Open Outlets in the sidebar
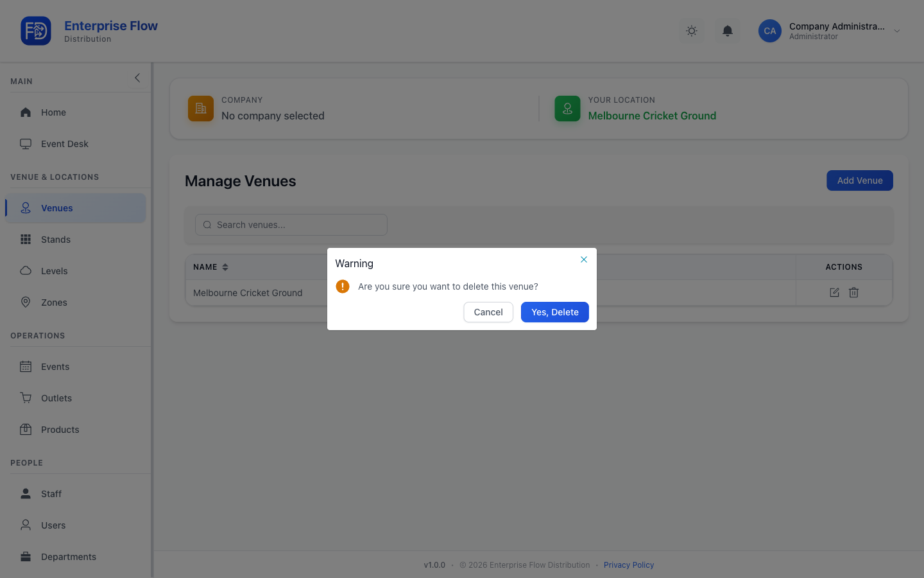The image size is (924, 578). pos(76,398)
